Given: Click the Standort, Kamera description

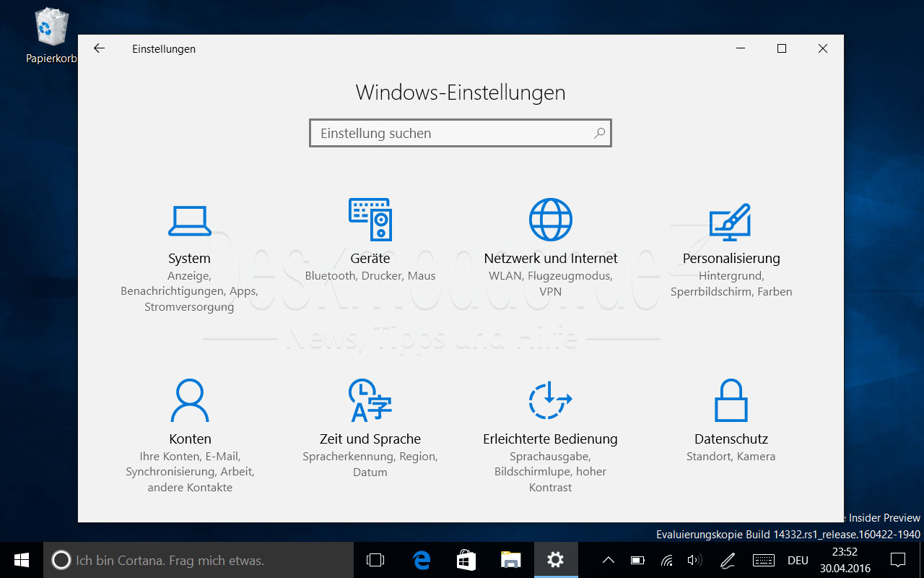Looking at the screenshot, I should tap(731, 456).
